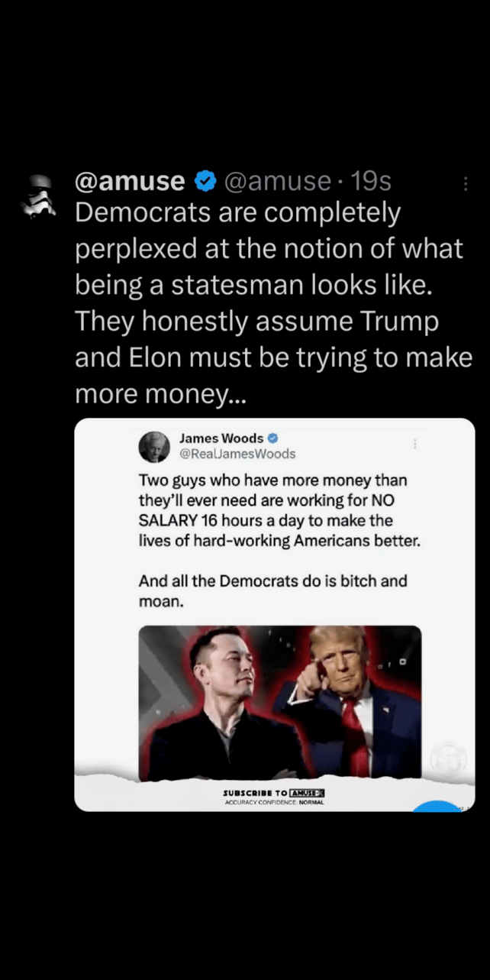Tap the stormtrooper profile avatar
The height and width of the screenshot is (980, 490).
37,196
